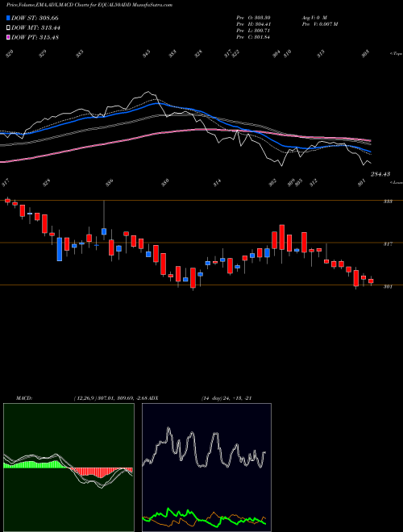Click the 335 top value label
Image resolution: width=403 pixels, height=532 pixels.
point(79,54)
